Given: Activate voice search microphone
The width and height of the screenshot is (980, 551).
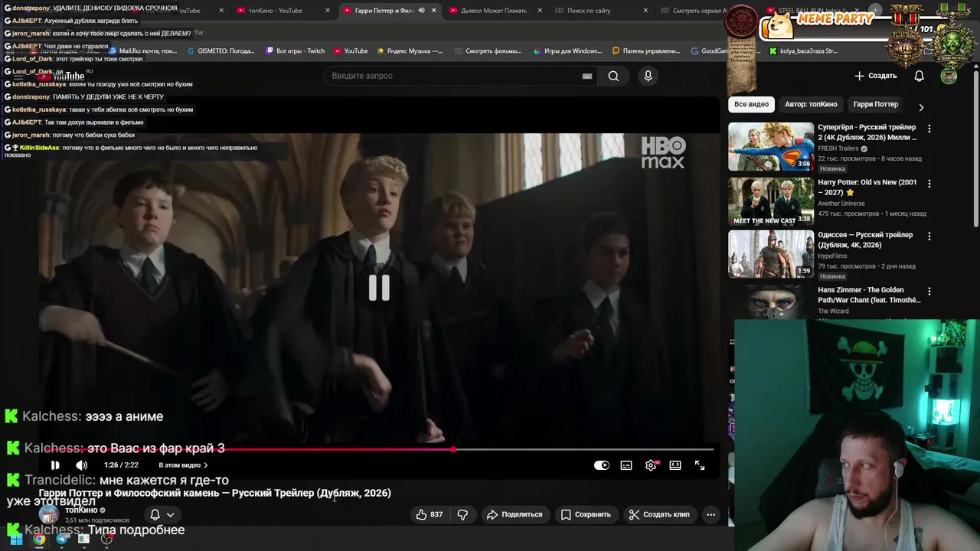Looking at the screenshot, I should click(x=648, y=76).
